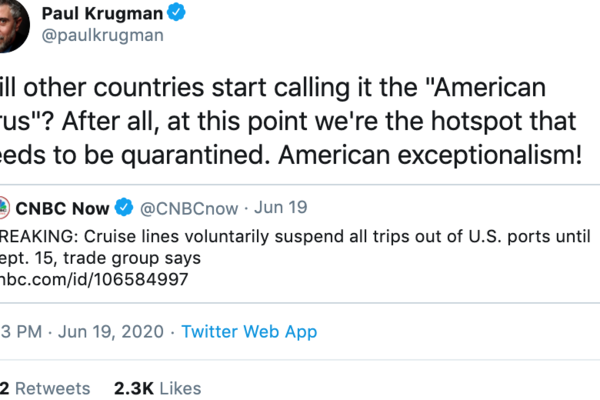
Task: Click CNBC Now's verified checkmark badge
Action: tap(125, 208)
